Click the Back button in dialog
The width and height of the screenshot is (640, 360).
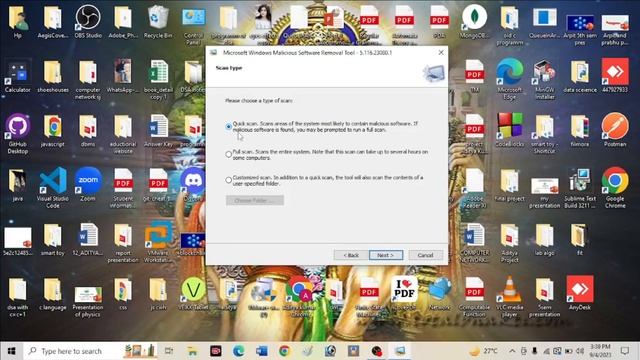coord(351,255)
